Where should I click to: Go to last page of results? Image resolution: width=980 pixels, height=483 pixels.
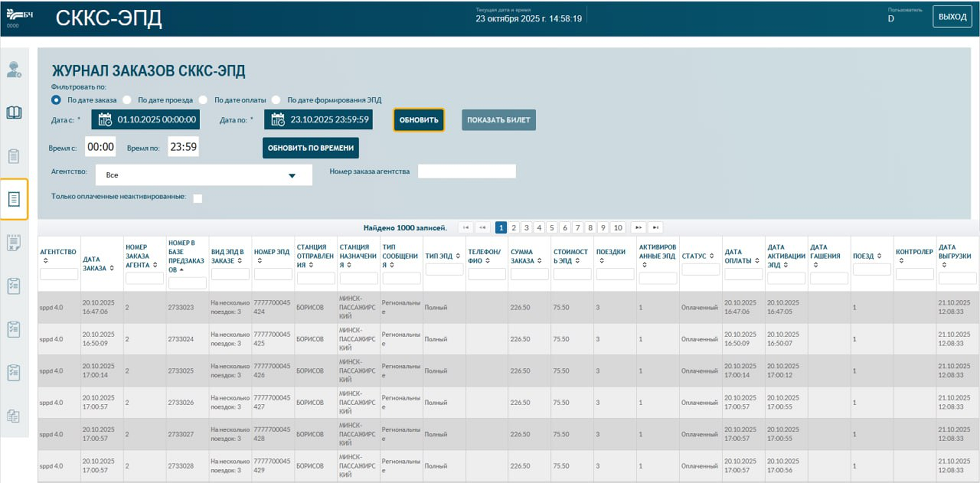point(655,228)
